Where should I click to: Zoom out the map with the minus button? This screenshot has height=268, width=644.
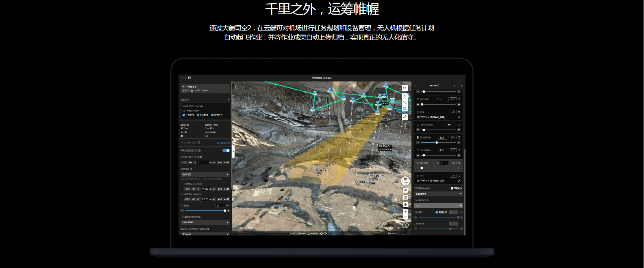(x=405, y=217)
